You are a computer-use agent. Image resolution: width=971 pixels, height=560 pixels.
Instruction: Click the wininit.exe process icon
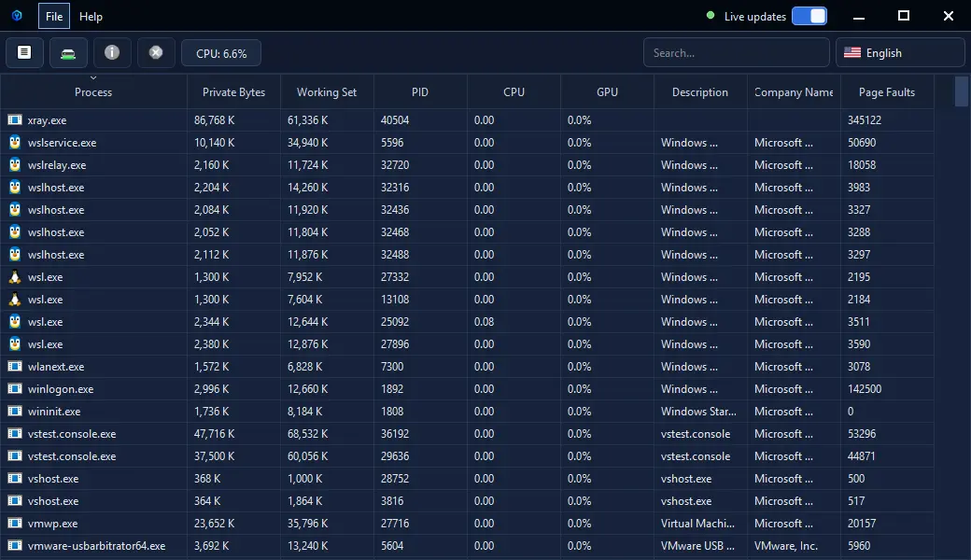pos(15,411)
